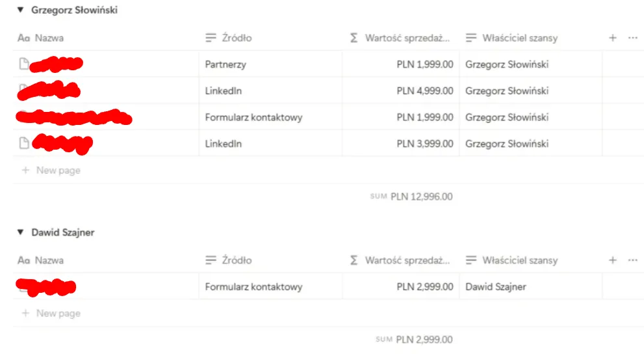Open Źródło column header in Grzegorz Słowiński table
644x354 pixels.
click(x=237, y=38)
